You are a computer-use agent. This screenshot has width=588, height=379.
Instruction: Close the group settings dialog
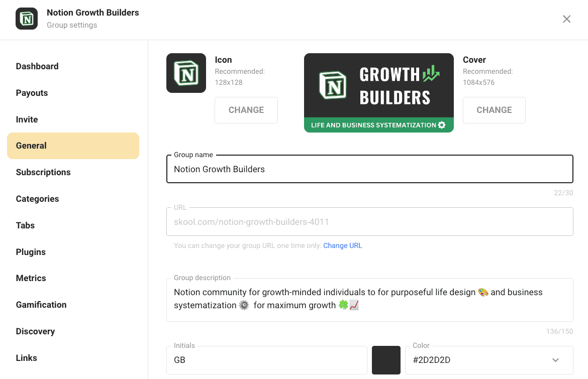click(566, 19)
